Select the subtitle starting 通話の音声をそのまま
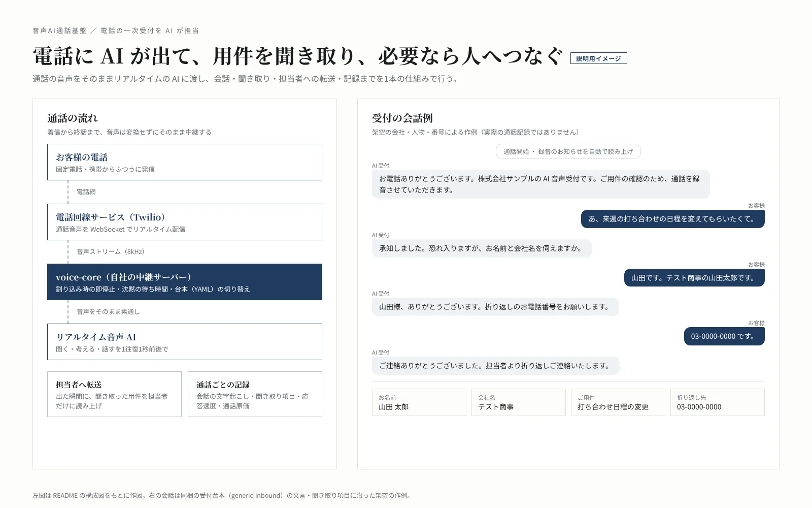This screenshot has width=812, height=508. coord(246,79)
